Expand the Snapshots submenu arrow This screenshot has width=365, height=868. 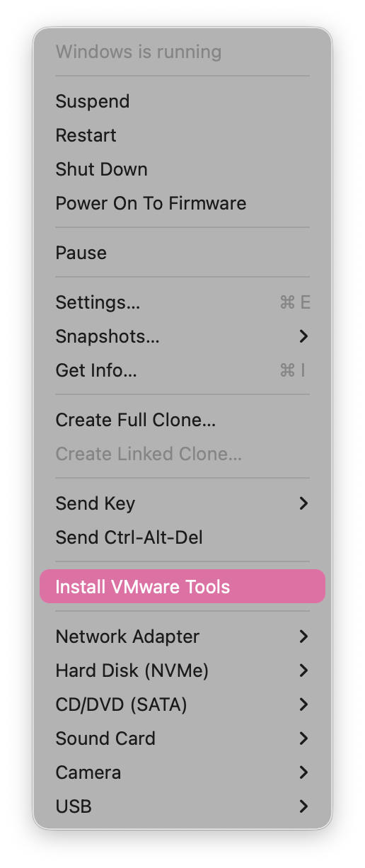coord(303,336)
